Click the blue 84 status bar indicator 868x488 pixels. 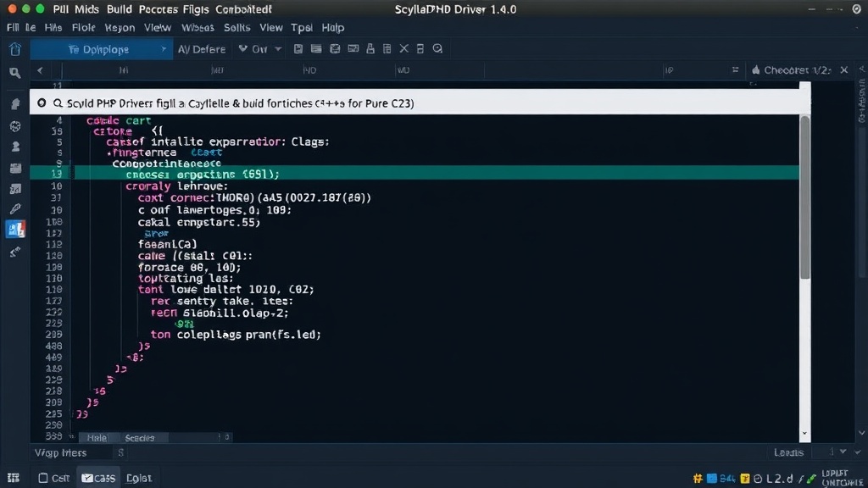pos(721,478)
